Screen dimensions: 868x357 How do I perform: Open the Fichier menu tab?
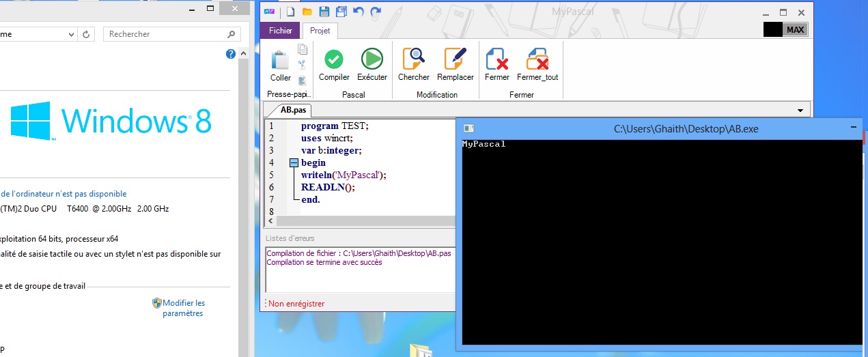pyautogui.click(x=281, y=31)
